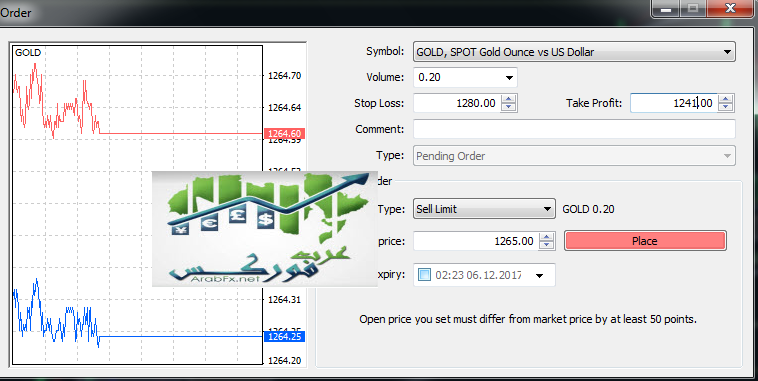Click the open price 1265.00 field
758x381 pixels.
point(476,241)
